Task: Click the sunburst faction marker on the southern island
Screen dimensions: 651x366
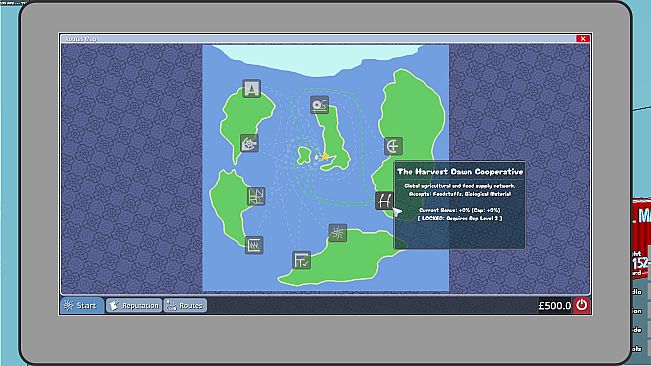Action: [338, 233]
